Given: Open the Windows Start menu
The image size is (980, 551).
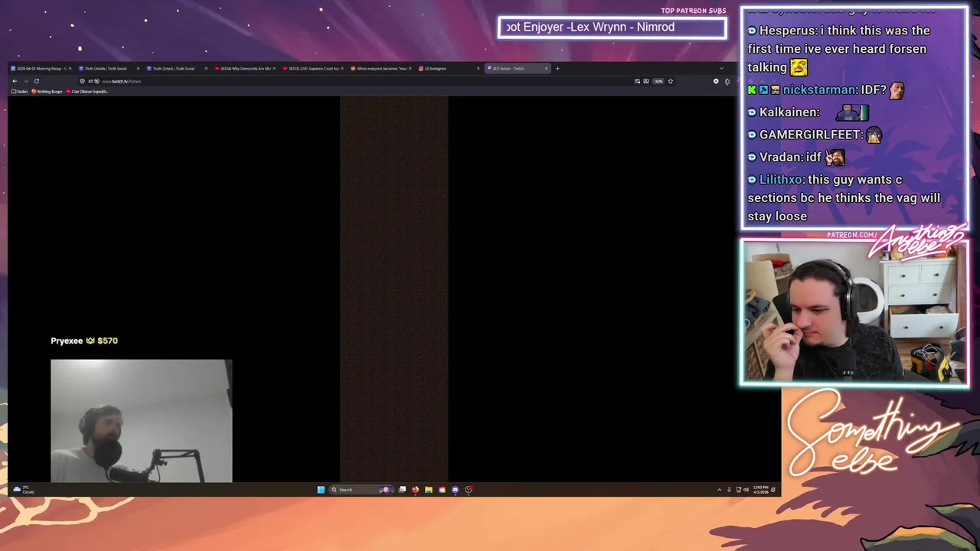Looking at the screenshot, I should click(321, 490).
